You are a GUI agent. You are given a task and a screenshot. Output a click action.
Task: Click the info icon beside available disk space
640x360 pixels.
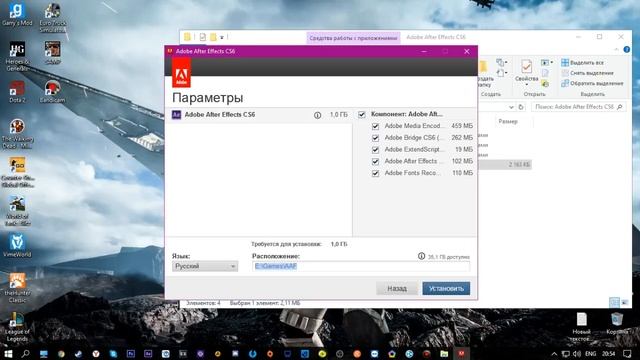(421, 256)
